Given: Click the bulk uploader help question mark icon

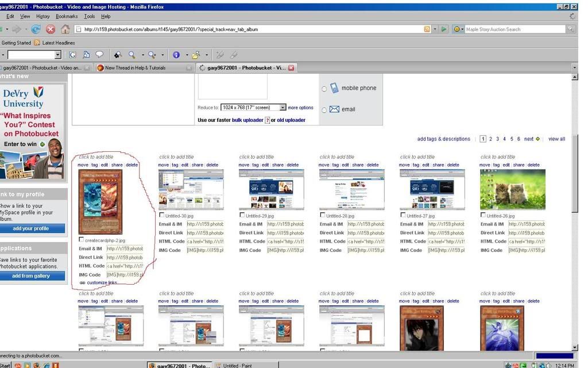Looking at the screenshot, I should [x=267, y=120].
